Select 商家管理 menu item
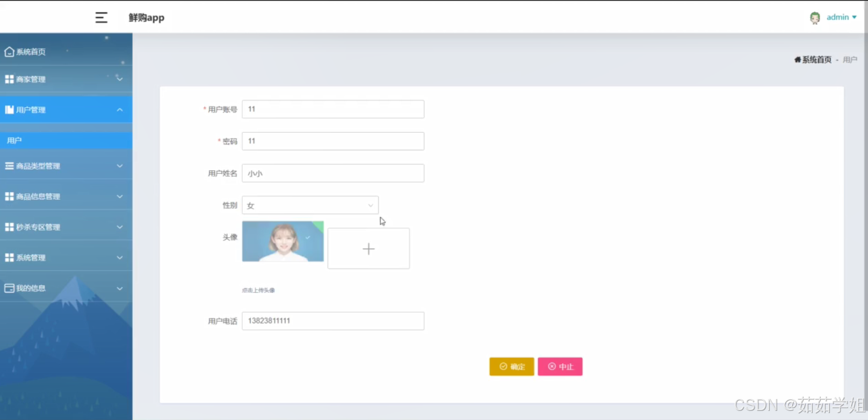Screen dimensions: 868x420 pyautogui.click(x=66, y=79)
